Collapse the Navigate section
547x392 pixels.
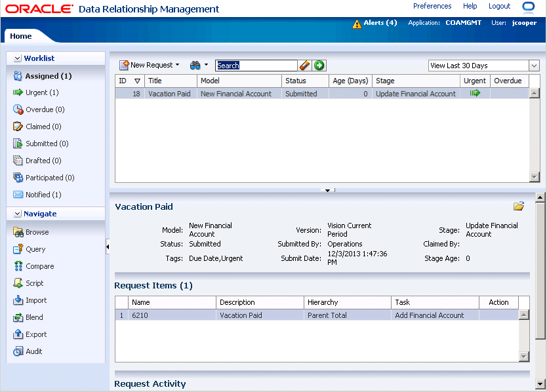18,214
